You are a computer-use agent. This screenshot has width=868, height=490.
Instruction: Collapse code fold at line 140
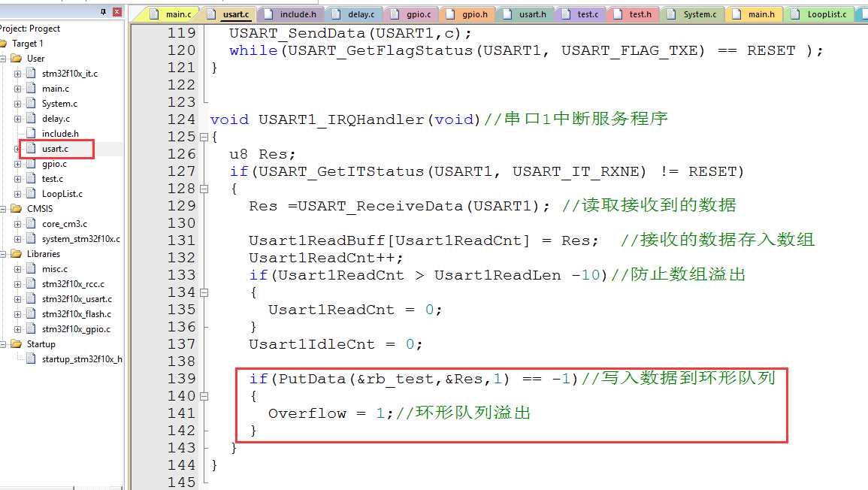(204, 396)
